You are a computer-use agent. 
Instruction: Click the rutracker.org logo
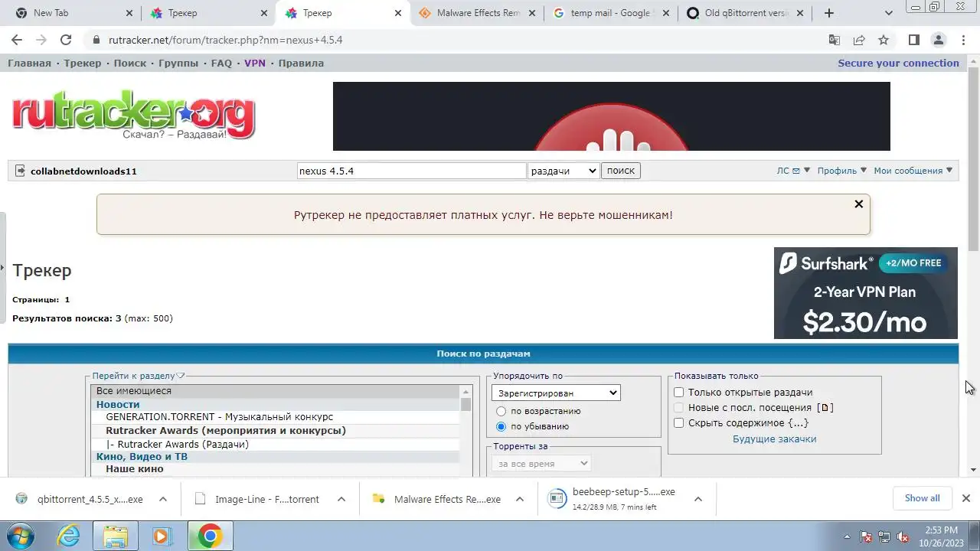click(x=133, y=116)
